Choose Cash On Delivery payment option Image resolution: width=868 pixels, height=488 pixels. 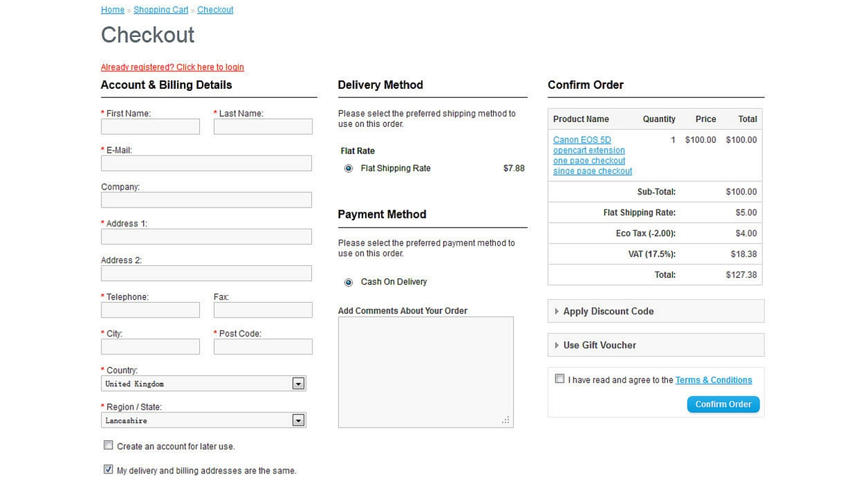coord(349,283)
